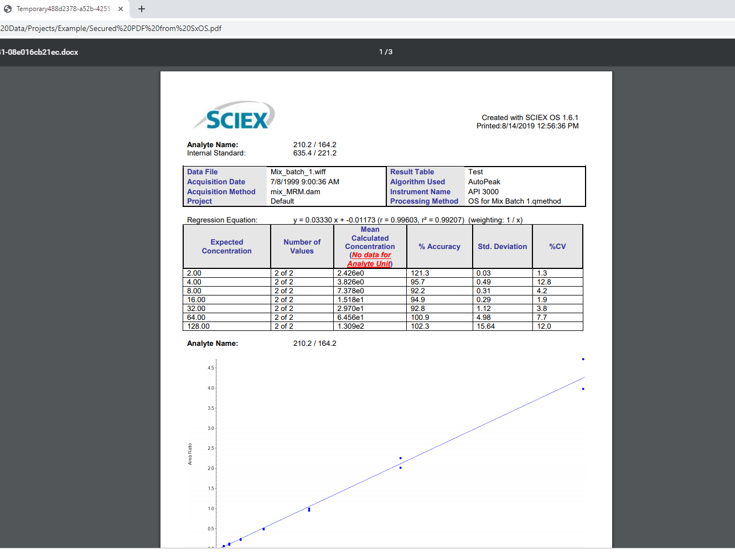Click the Acquisition Method label

click(x=221, y=191)
